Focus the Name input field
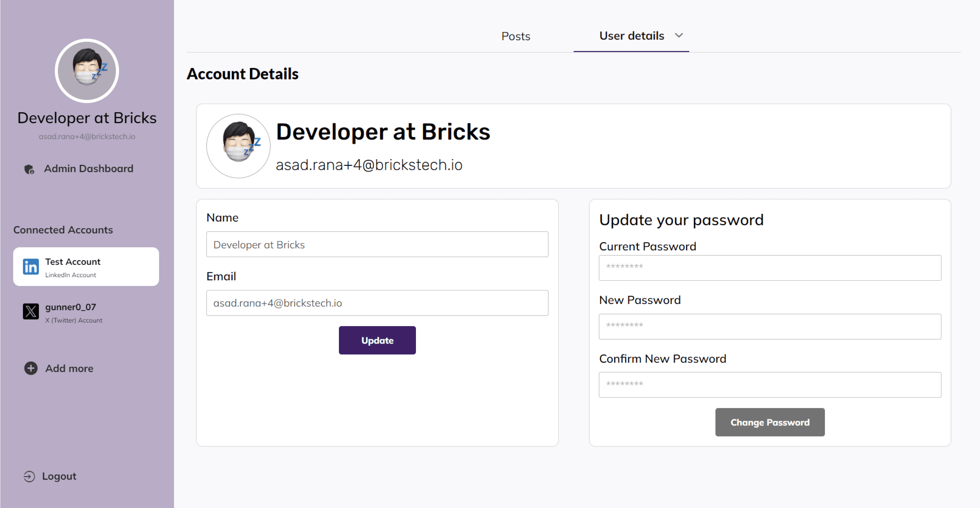The width and height of the screenshot is (980, 508). click(377, 245)
